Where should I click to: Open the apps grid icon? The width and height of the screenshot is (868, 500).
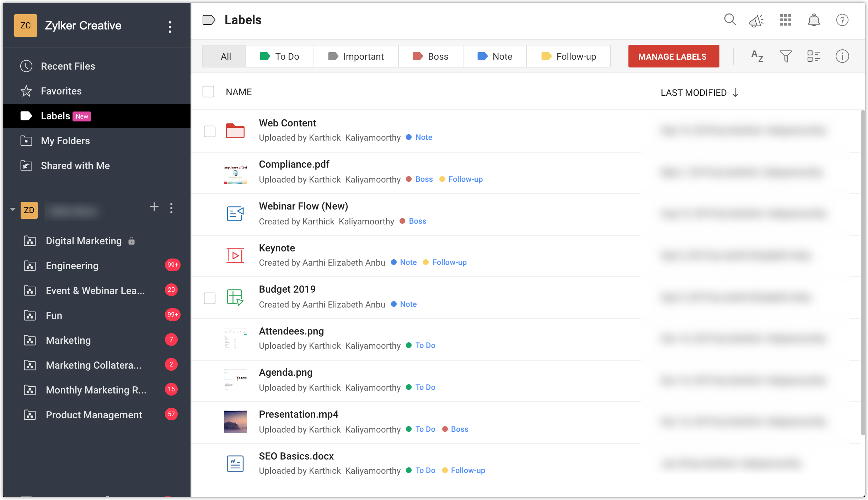[x=785, y=20]
